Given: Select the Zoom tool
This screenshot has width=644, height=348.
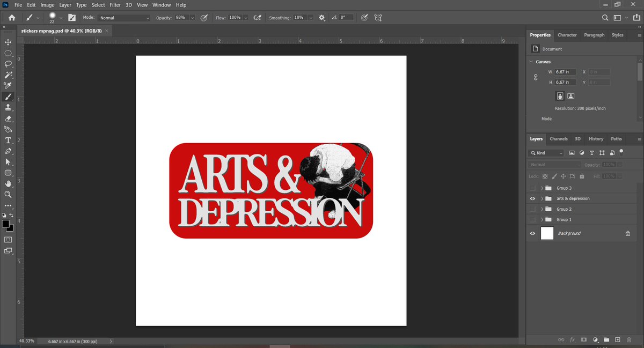Looking at the screenshot, I should (x=8, y=195).
